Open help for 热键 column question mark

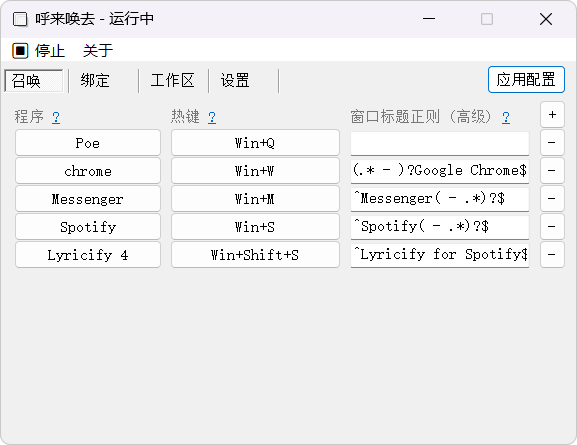coord(212,117)
